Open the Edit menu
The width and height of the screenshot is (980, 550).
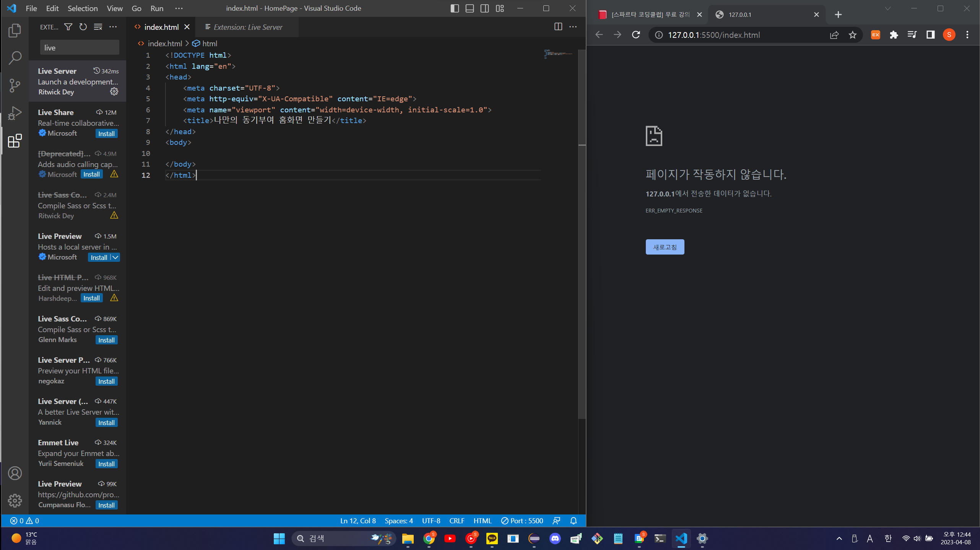(x=52, y=8)
